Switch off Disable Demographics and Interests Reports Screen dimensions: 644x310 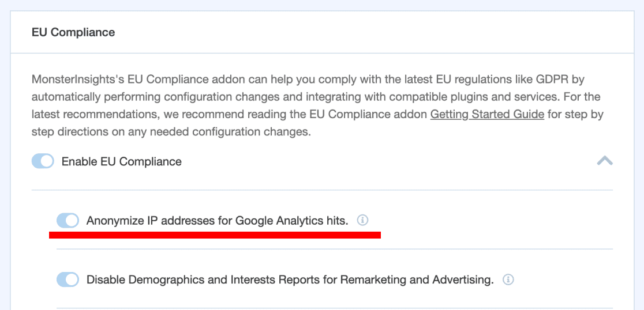(x=68, y=280)
